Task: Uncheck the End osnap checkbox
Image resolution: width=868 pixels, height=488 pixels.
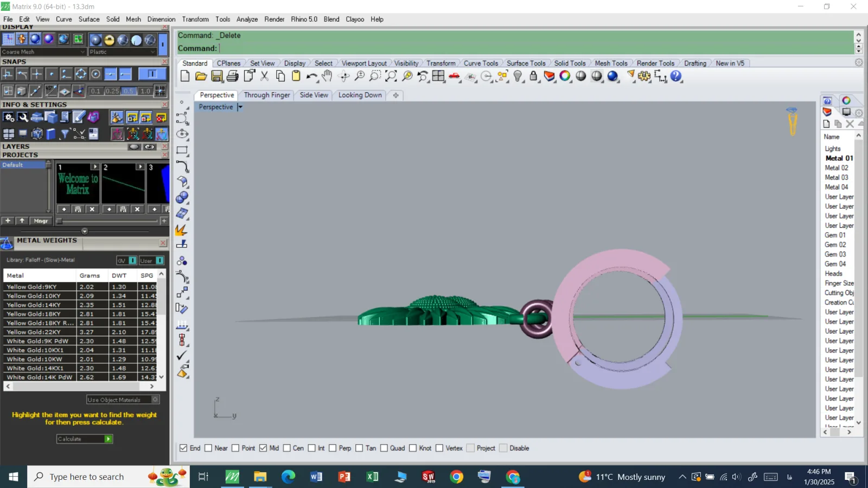Action: coord(183,448)
